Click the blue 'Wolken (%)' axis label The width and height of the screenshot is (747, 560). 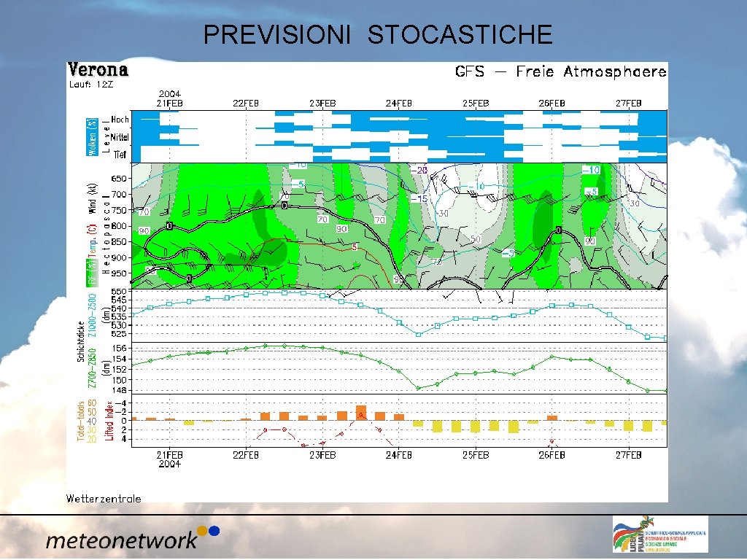click(x=92, y=136)
